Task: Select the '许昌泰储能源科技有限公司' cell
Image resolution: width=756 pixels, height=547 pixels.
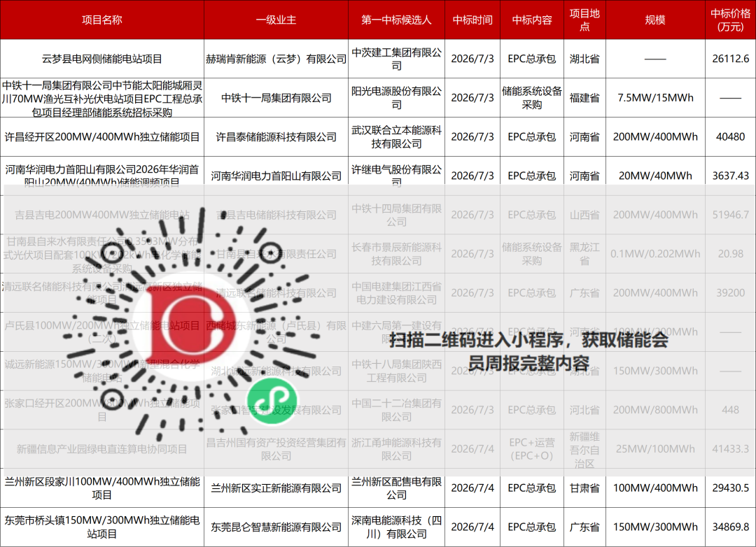Action: [276, 137]
